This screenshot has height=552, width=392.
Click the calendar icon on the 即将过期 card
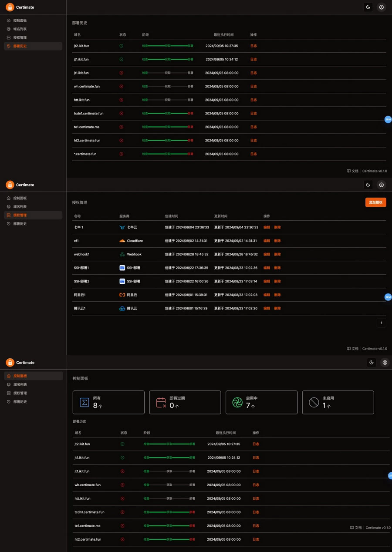tap(161, 402)
